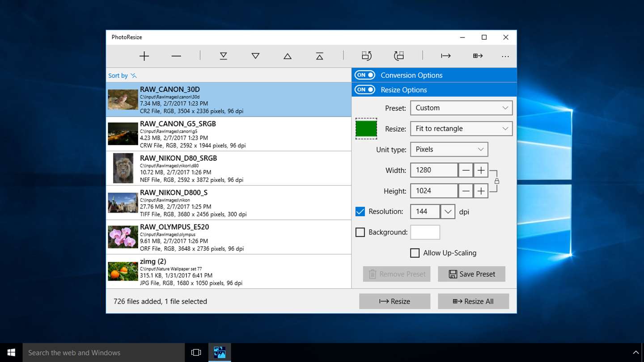
Task: Rotate image clockwise using toolbar icon
Action: pos(398,56)
